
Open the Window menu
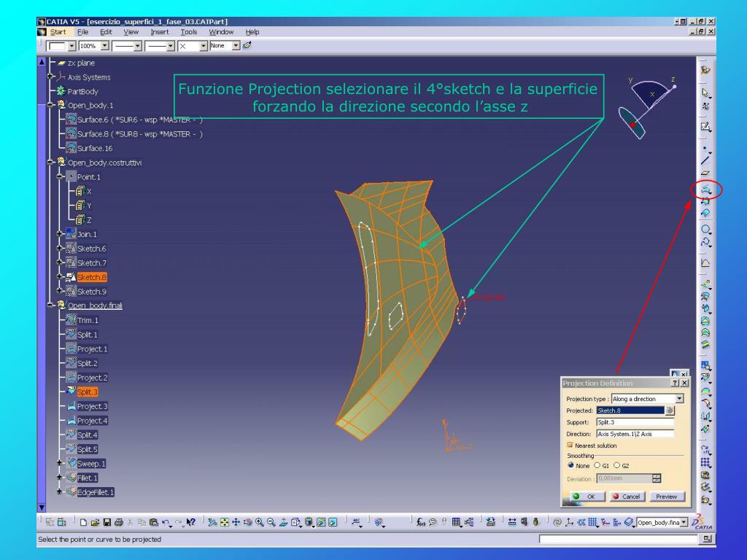point(221,32)
